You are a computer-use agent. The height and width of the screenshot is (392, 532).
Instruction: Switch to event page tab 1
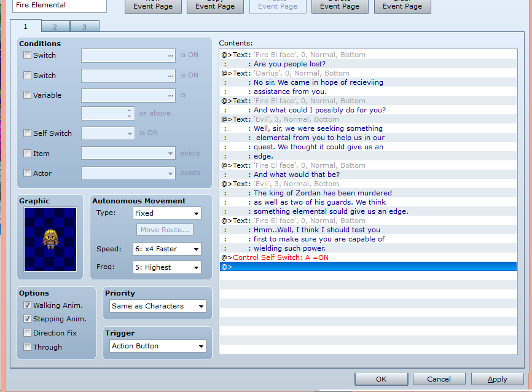tap(26, 26)
